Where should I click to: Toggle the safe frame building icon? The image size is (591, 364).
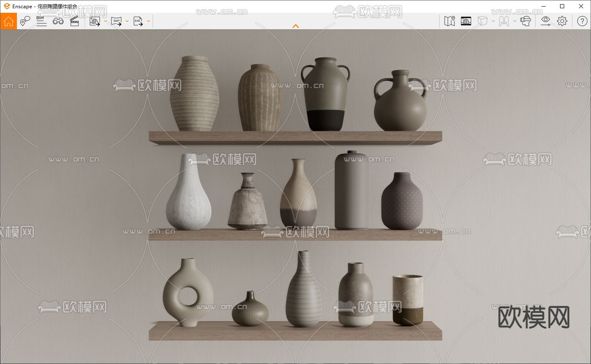click(x=466, y=21)
